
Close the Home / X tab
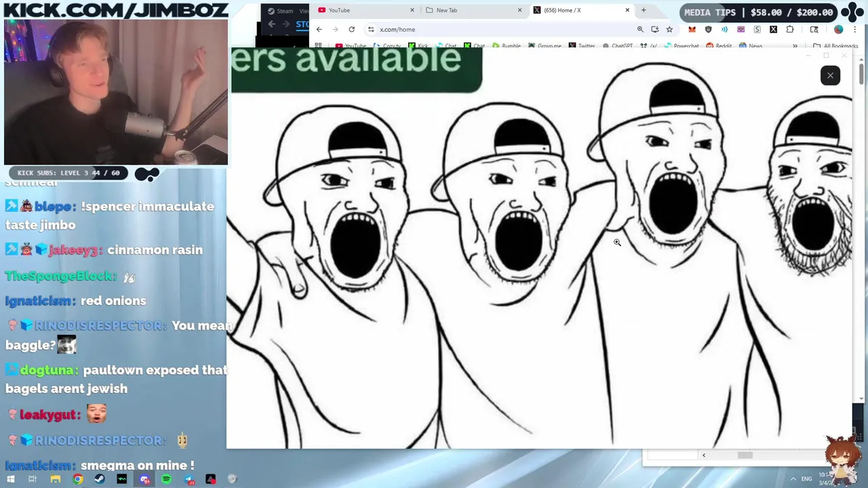[627, 10]
